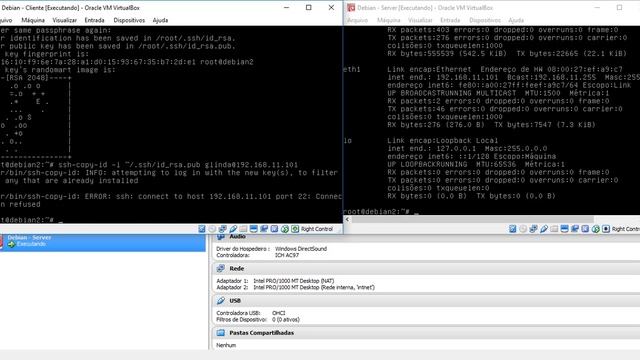640x360 pixels.
Task: Open the Rede section header link
Action: [x=237, y=269]
